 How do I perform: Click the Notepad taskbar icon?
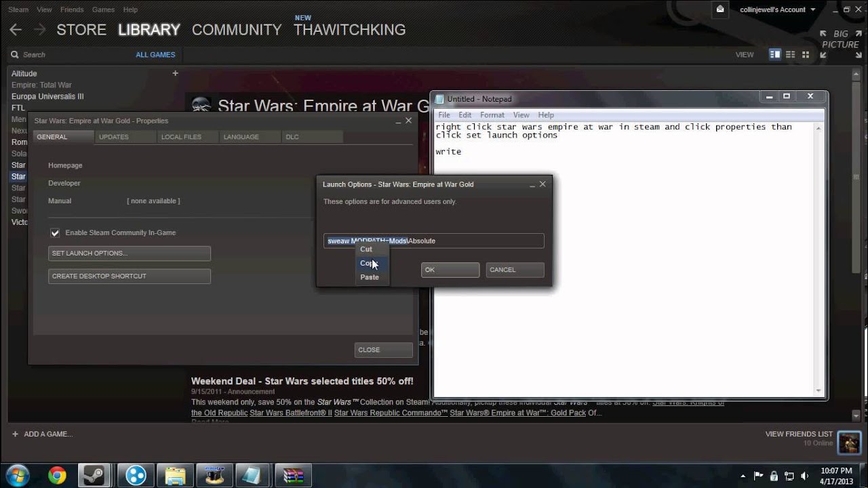(254, 475)
